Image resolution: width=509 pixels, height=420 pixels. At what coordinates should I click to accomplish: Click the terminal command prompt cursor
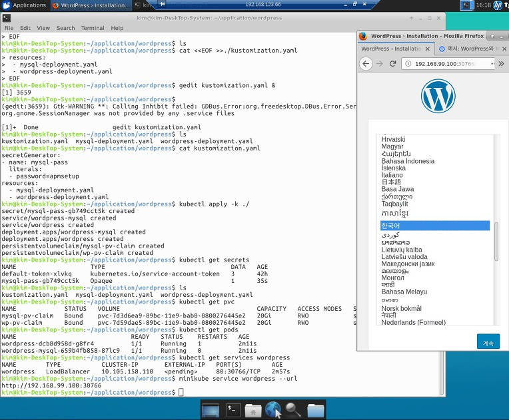click(x=181, y=393)
